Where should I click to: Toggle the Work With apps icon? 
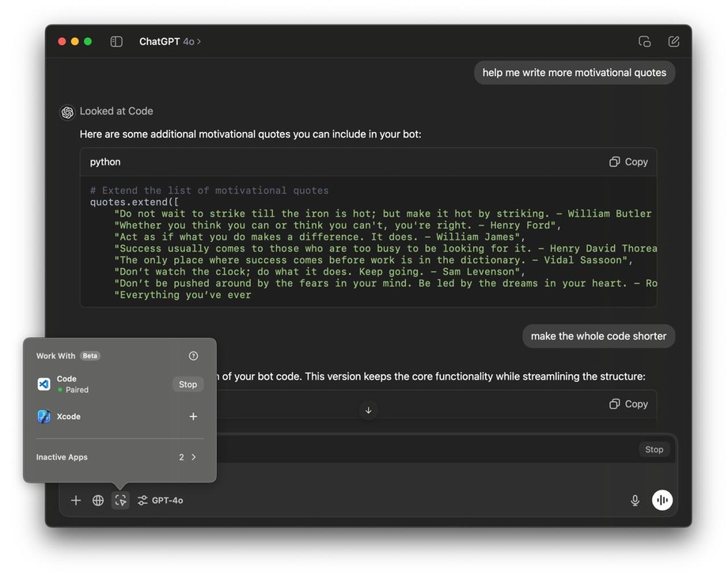tap(120, 501)
